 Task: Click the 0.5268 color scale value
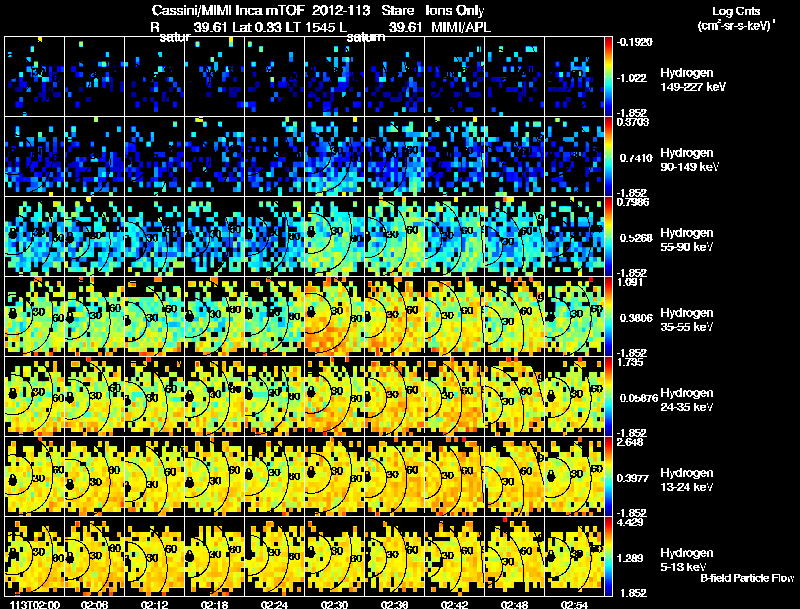(x=636, y=238)
